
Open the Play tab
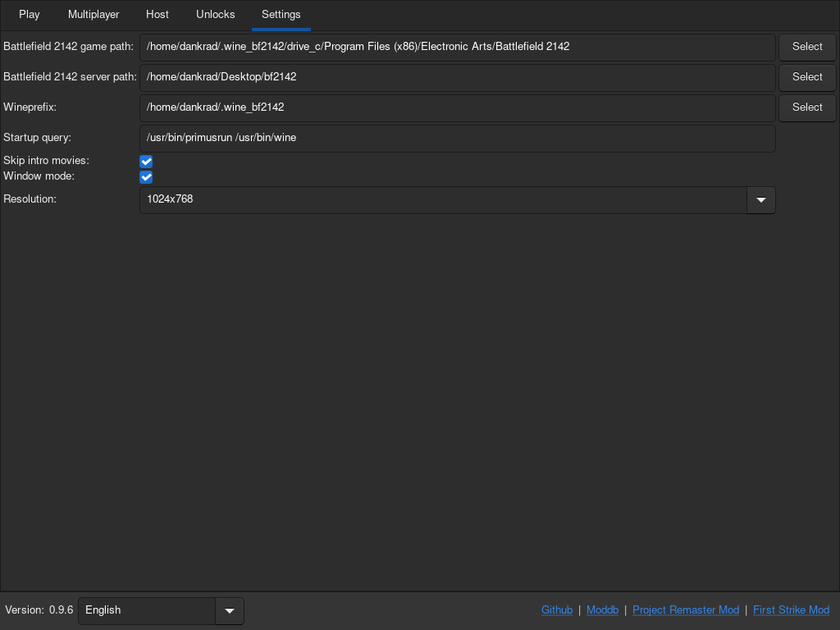tap(29, 15)
